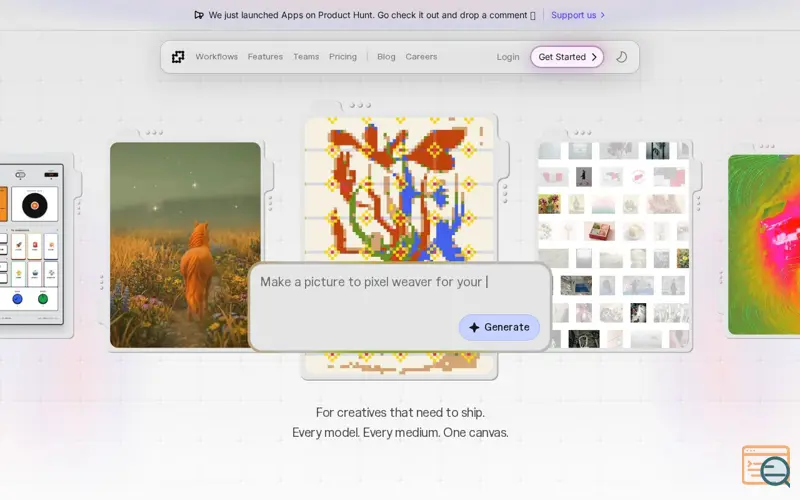Focus the prompt text input field

pos(401,307)
